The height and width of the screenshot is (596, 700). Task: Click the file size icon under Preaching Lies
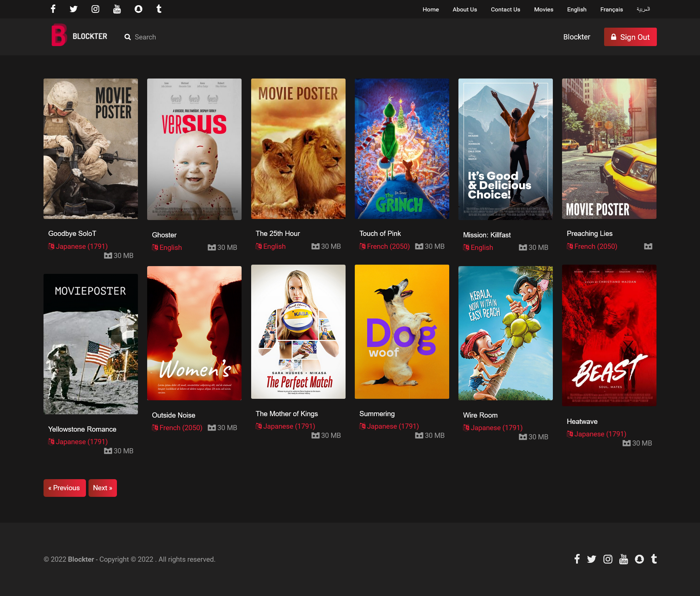(648, 246)
